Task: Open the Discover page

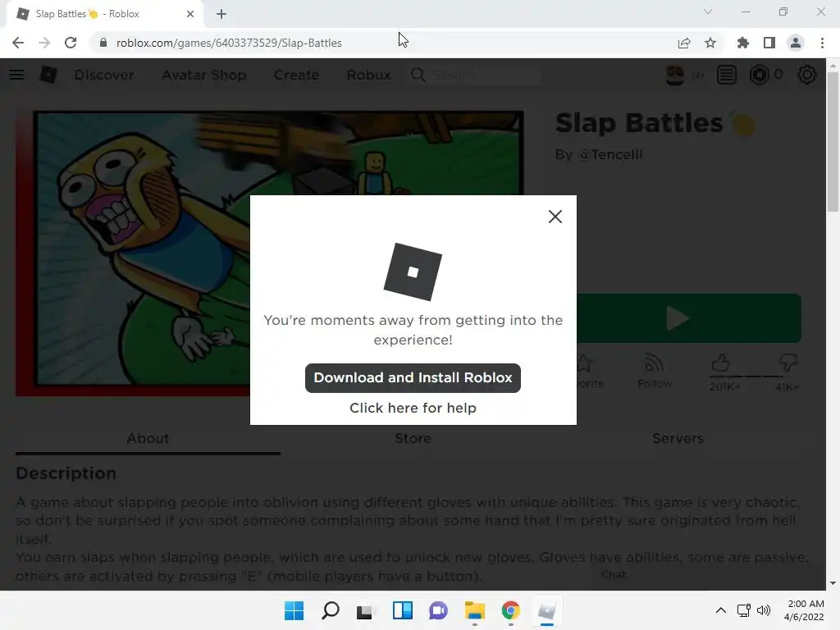Action: click(104, 75)
